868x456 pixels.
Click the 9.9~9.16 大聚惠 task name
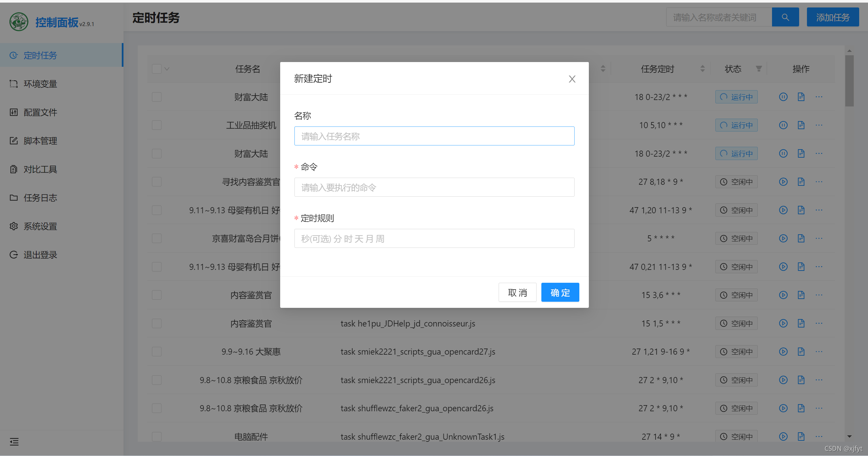(251, 352)
